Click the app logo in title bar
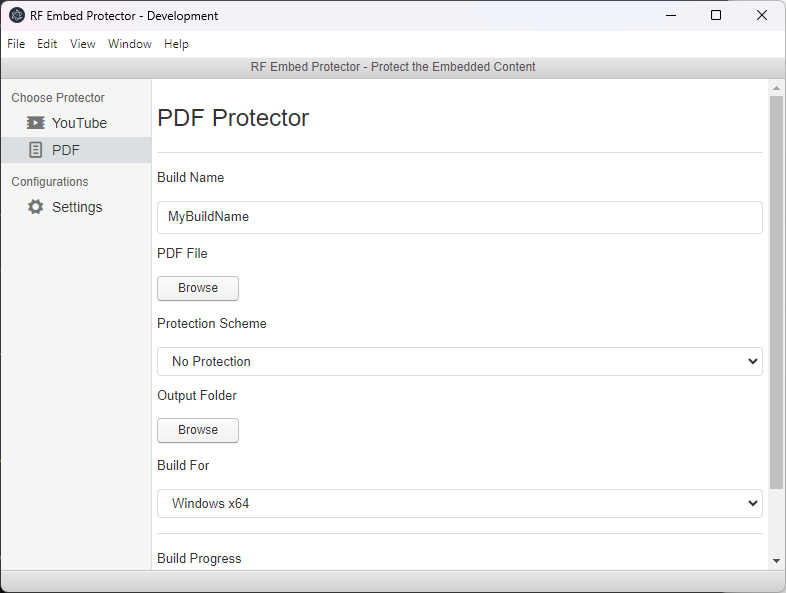 [17, 16]
